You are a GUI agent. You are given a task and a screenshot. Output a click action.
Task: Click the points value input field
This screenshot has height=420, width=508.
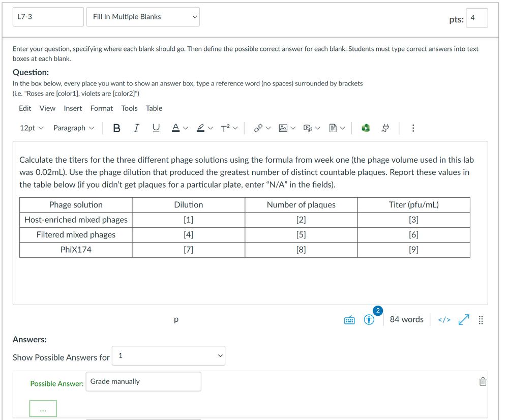coord(476,18)
